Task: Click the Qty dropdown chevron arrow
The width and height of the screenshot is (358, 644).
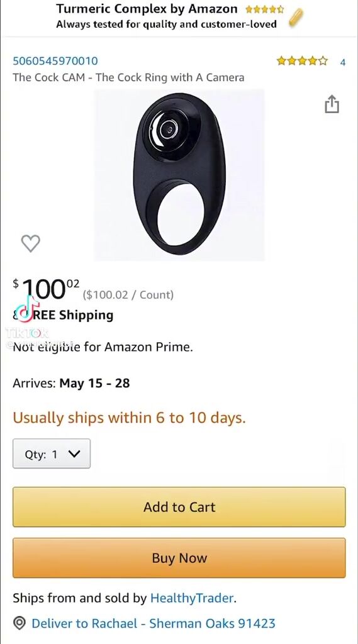Action: coord(74,454)
